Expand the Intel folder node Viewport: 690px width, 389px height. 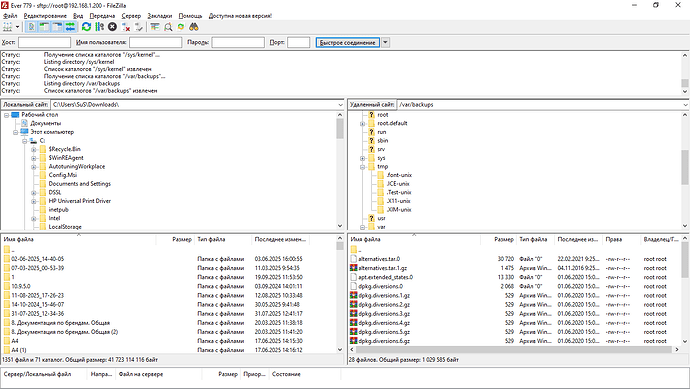33,219
